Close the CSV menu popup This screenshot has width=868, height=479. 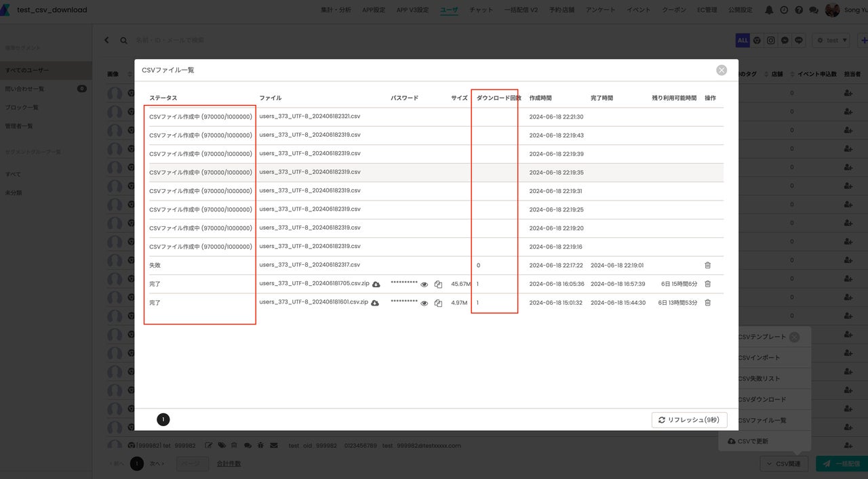[794, 337]
